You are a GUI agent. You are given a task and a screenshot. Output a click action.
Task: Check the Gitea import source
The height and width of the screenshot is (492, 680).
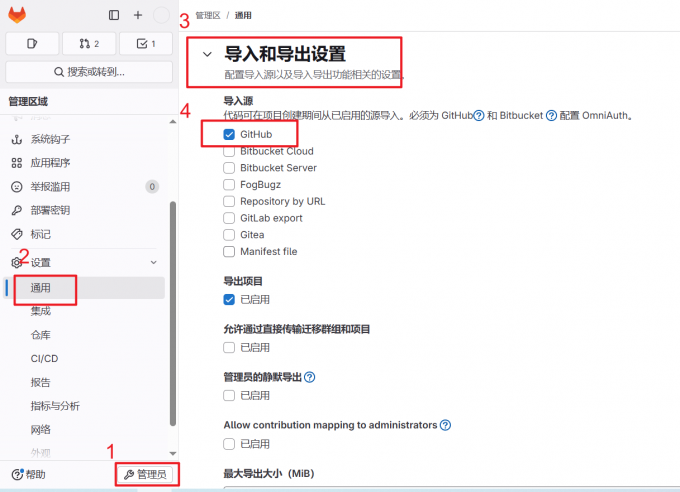229,235
